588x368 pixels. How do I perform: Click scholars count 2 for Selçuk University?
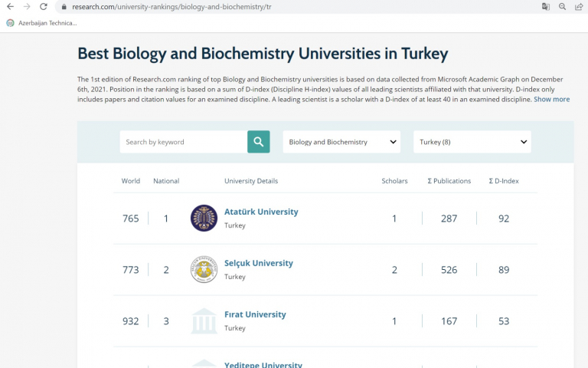(394, 270)
